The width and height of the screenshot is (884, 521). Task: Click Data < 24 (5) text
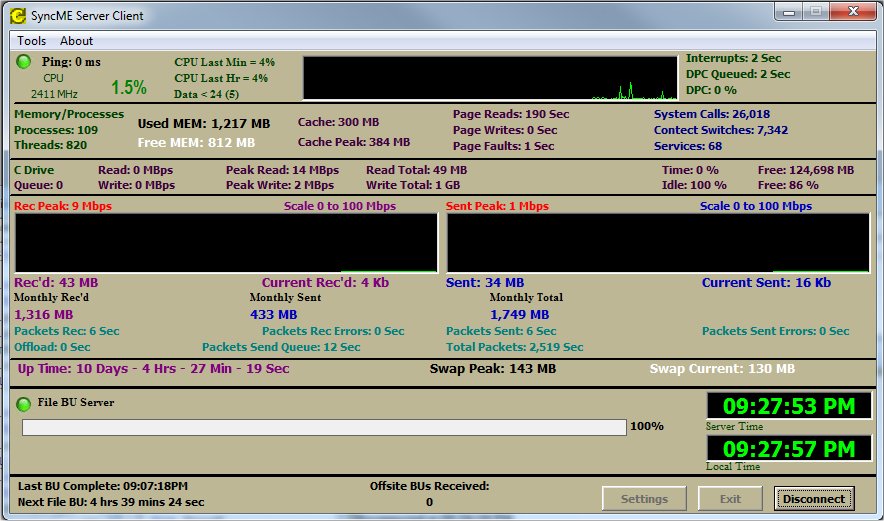pos(206,94)
